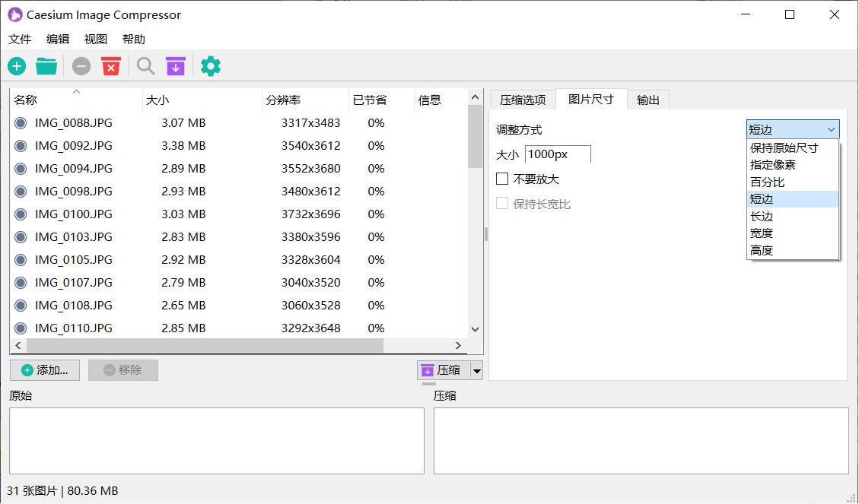Click the gray remove item icon
859x504 pixels.
81,67
